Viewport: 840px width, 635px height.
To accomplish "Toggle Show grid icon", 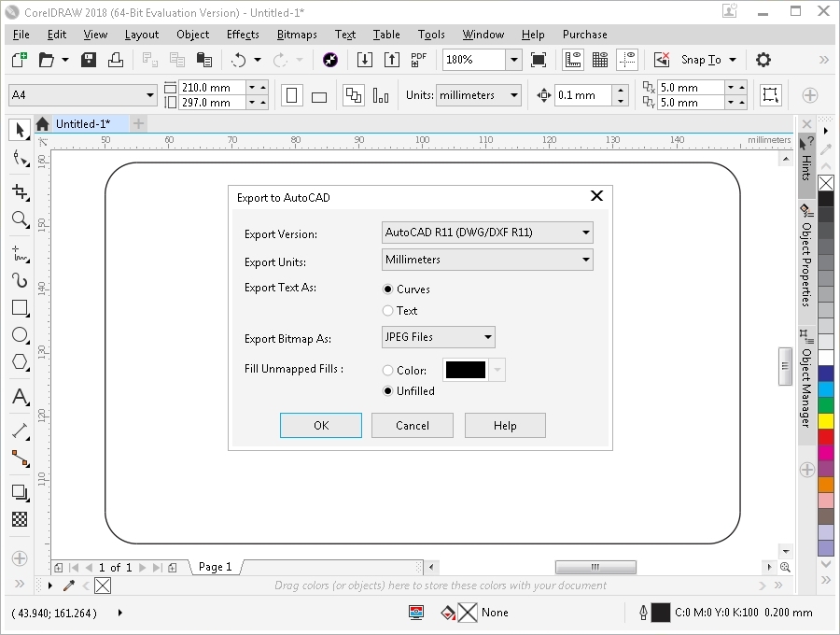I will tap(600, 60).
